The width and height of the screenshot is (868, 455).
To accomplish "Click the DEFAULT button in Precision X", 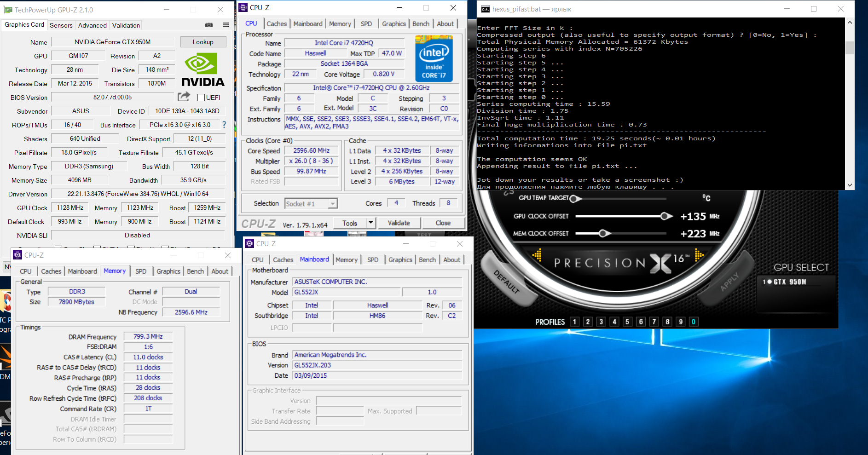I will pos(507,282).
